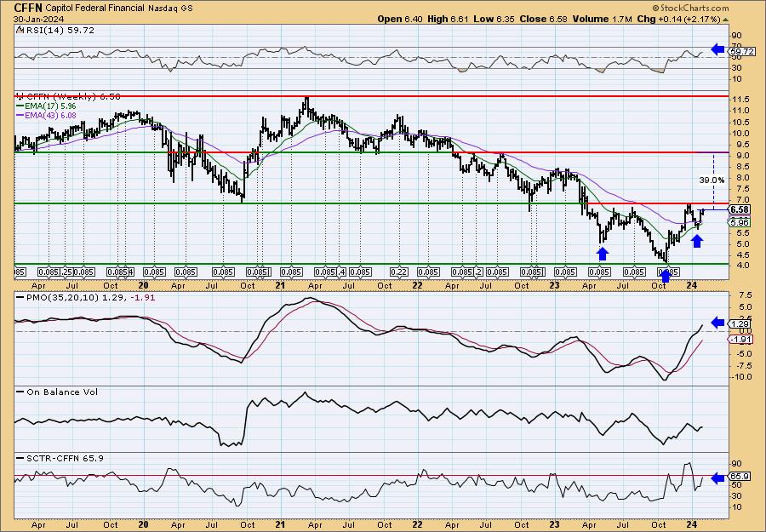Click the Low 6.35 value
This screenshot has width=766, height=532.
click(x=494, y=19)
